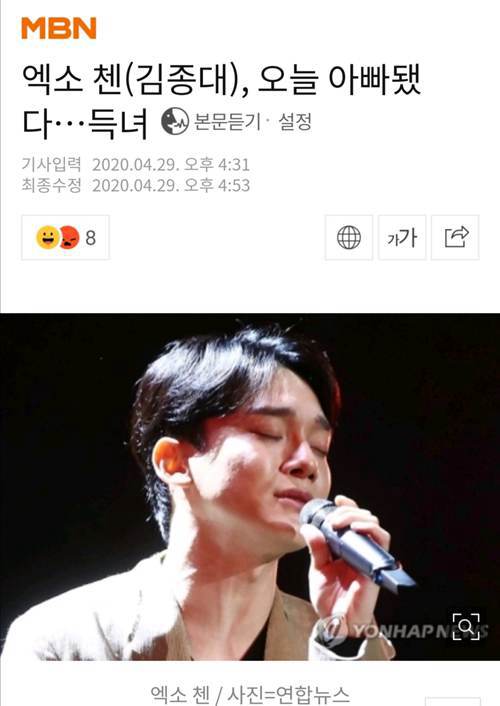
Task: Open the singer photo thumbnail
Action: 250,487
